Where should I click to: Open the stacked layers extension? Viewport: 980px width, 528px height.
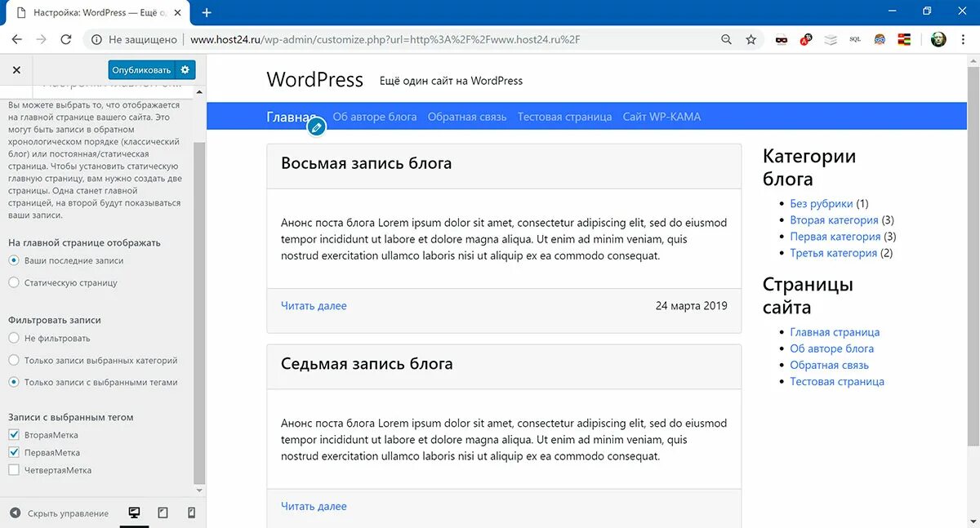(831, 39)
